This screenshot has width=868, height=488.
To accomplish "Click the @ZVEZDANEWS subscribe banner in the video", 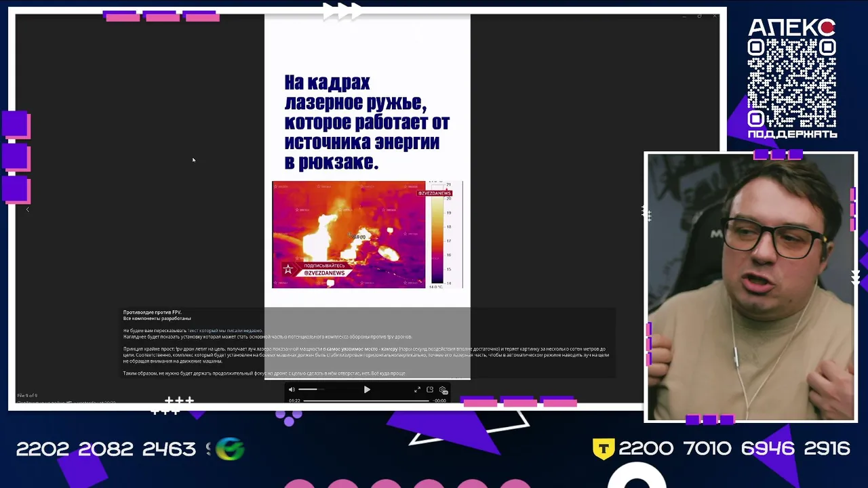I will pos(316,269).
